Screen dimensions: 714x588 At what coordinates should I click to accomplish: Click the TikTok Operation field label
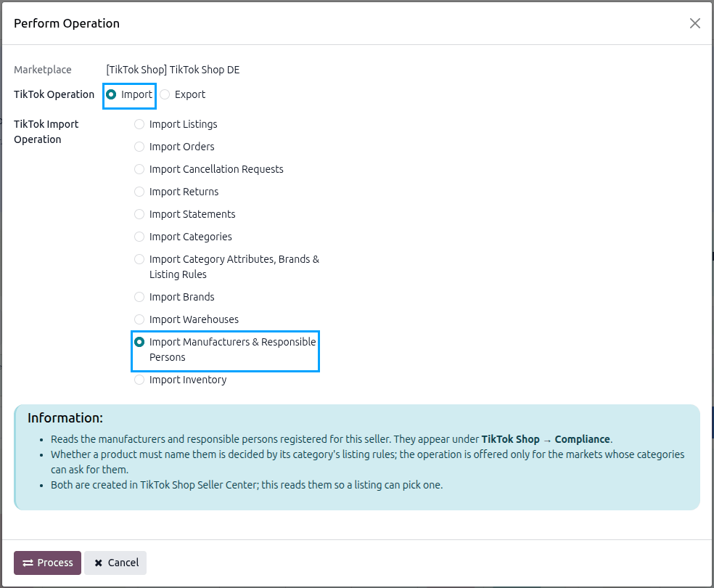tap(54, 95)
